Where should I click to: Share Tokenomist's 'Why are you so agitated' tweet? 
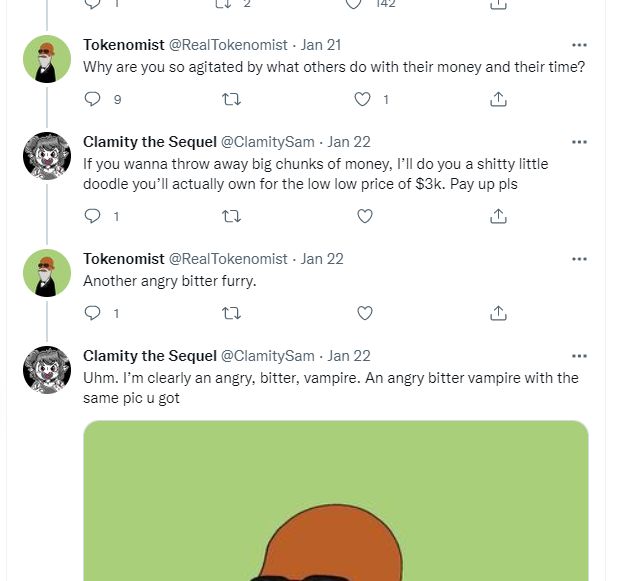click(x=498, y=99)
